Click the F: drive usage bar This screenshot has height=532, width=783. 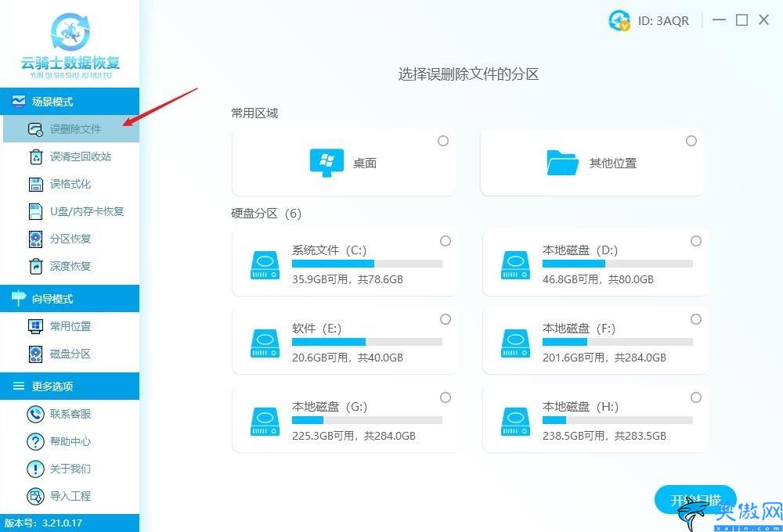click(618, 343)
